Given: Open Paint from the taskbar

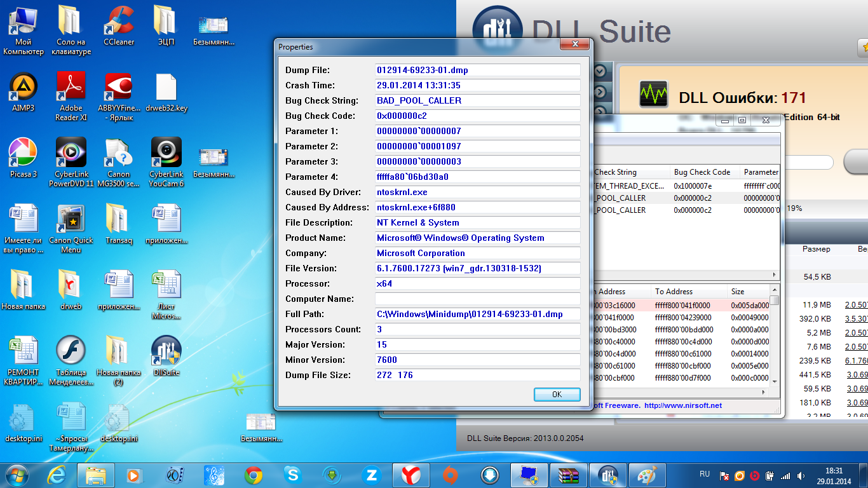Looking at the screenshot, I should 648,475.
